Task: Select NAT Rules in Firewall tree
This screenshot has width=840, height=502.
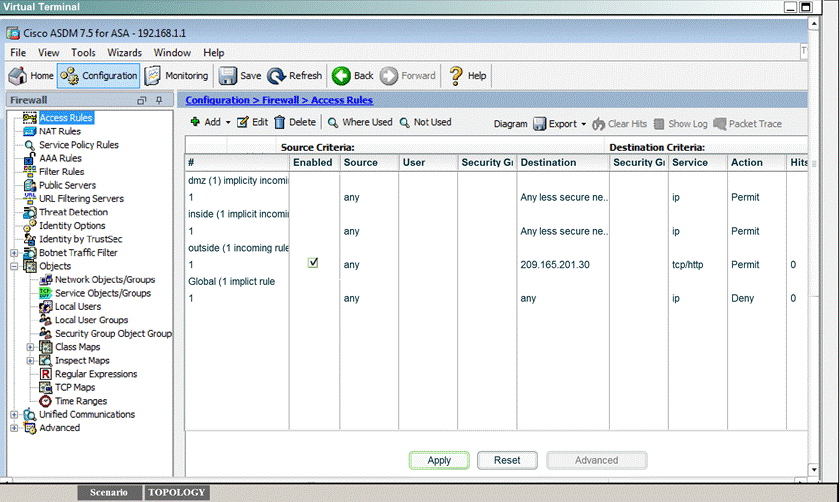Action: point(59,131)
